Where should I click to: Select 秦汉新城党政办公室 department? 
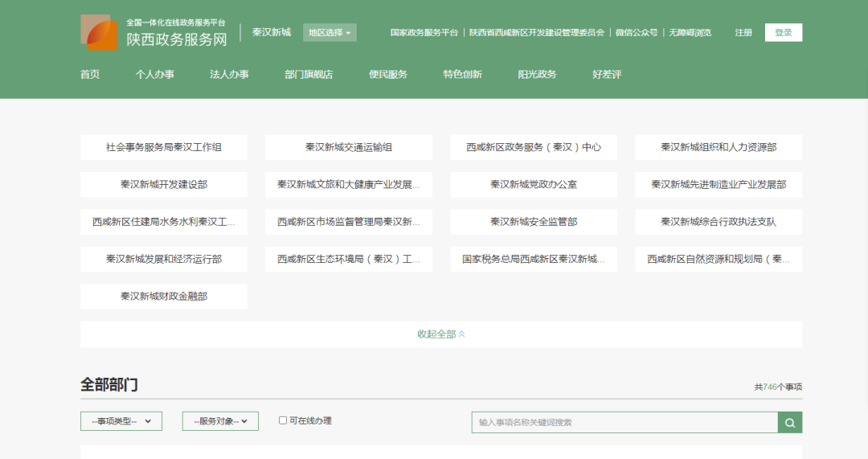pyautogui.click(x=534, y=184)
